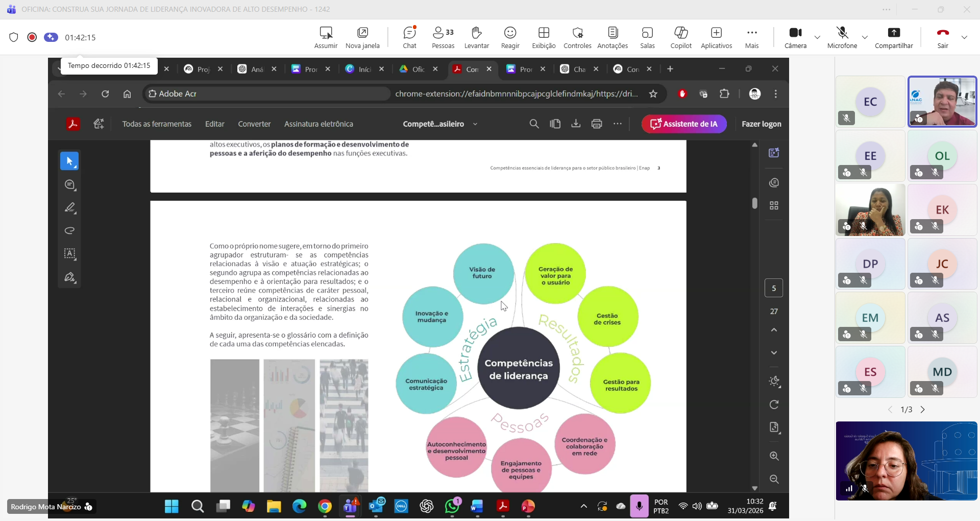Open Salas breakout rooms
The height and width of the screenshot is (521, 980).
pos(647,37)
